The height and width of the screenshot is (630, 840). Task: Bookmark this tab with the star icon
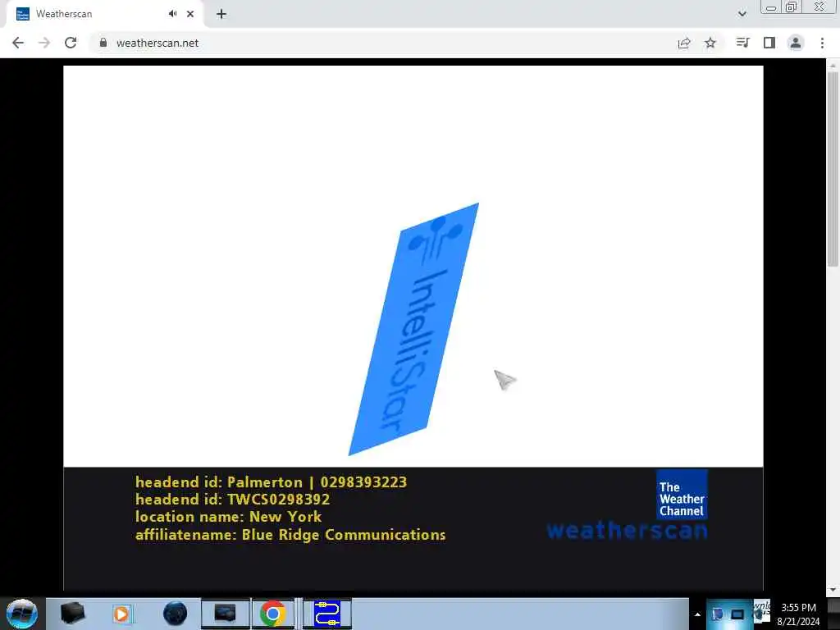pos(710,43)
